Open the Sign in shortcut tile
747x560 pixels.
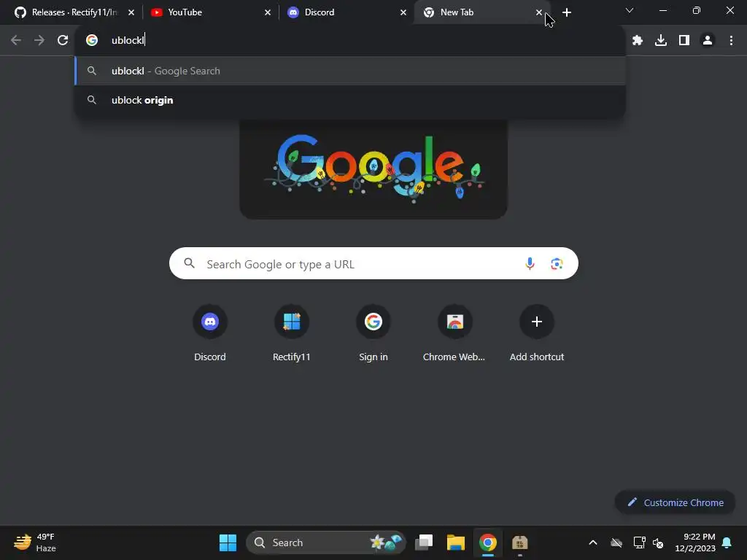tap(373, 333)
